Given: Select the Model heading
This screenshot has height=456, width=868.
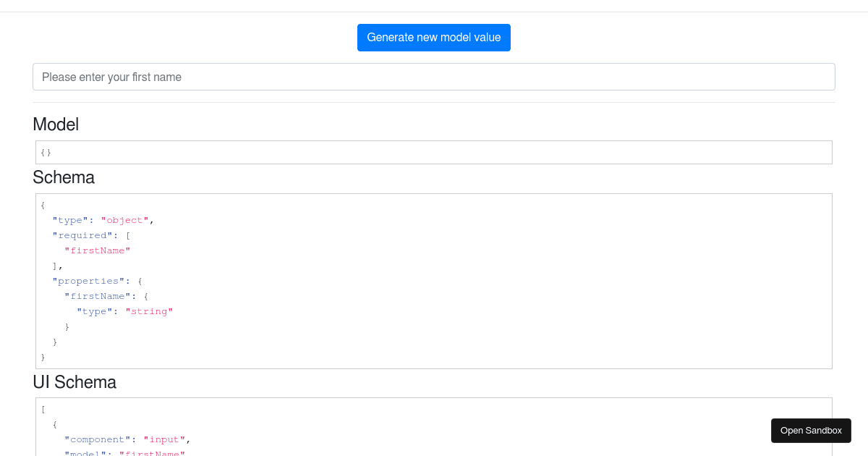Looking at the screenshot, I should pos(56,124).
